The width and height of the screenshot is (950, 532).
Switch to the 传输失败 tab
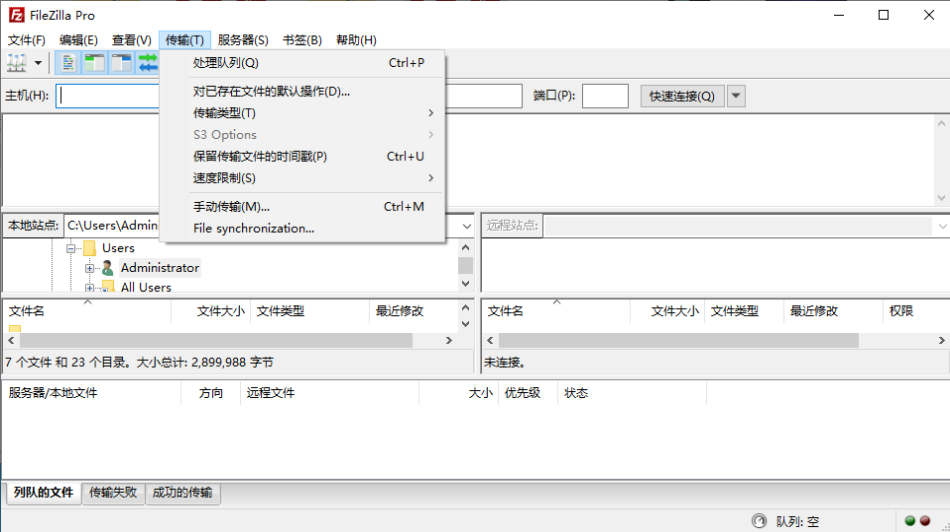pos(113,492)
